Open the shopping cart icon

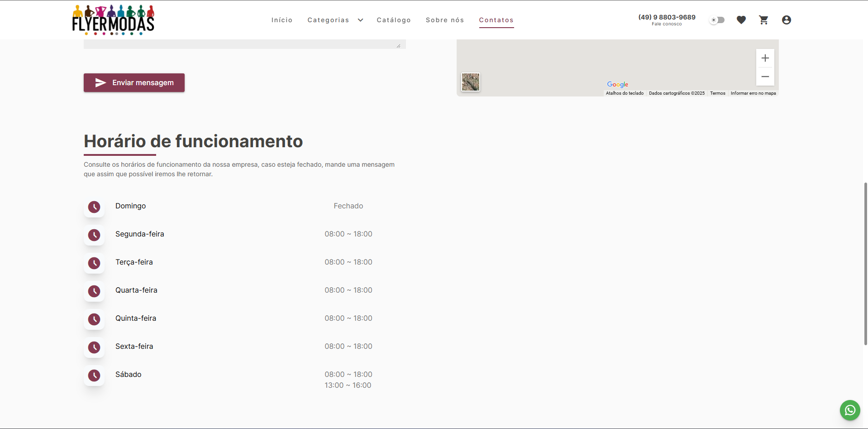pos(763,20)
